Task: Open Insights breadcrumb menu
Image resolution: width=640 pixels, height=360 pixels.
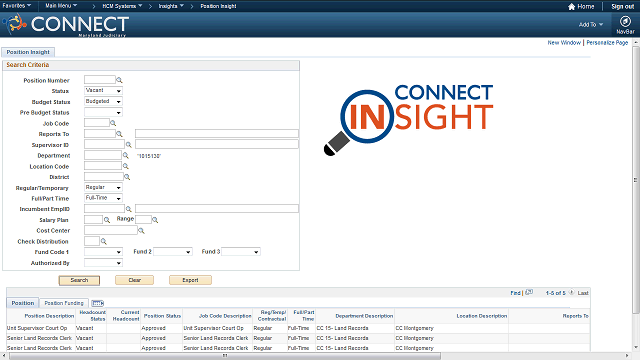Action: (x=171, y=6)
